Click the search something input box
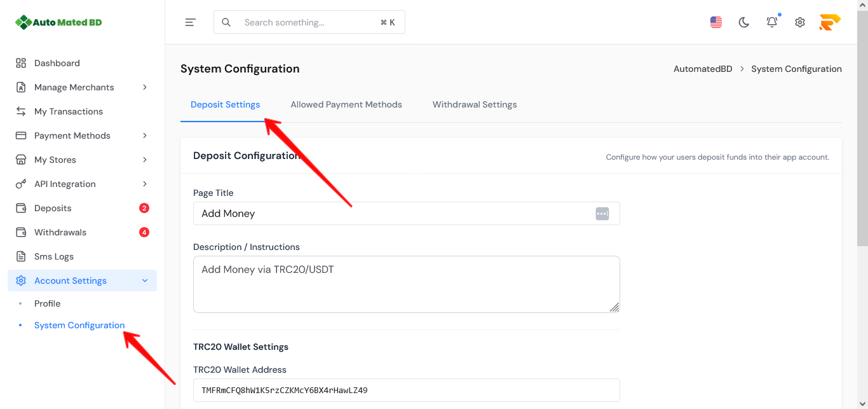This screenshot has height=409, width=868. point(309,22)
